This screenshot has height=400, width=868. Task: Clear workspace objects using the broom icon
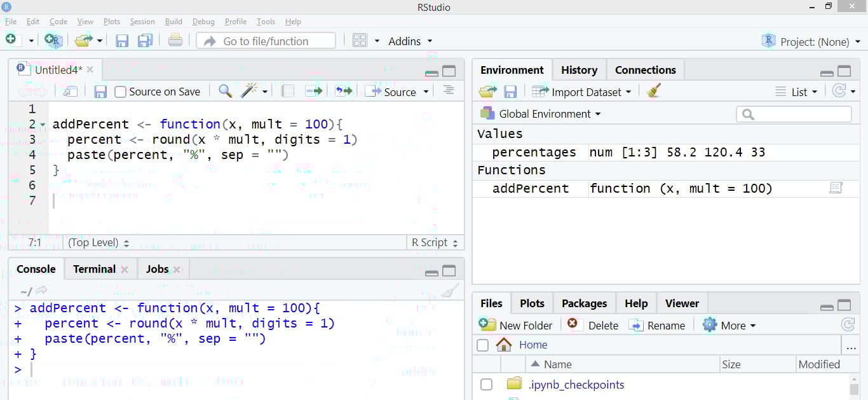point(654,91)
